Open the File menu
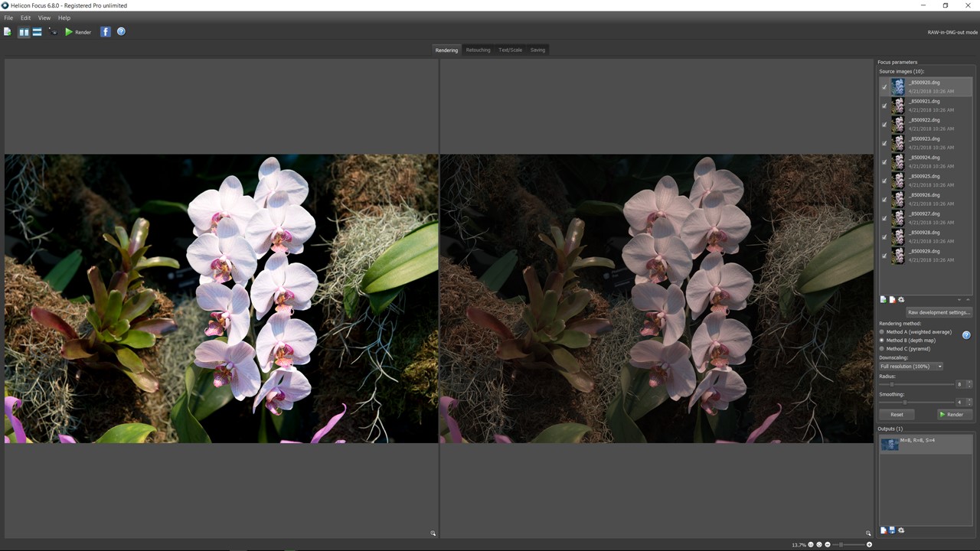980x551 pixels. coord(8,18)
